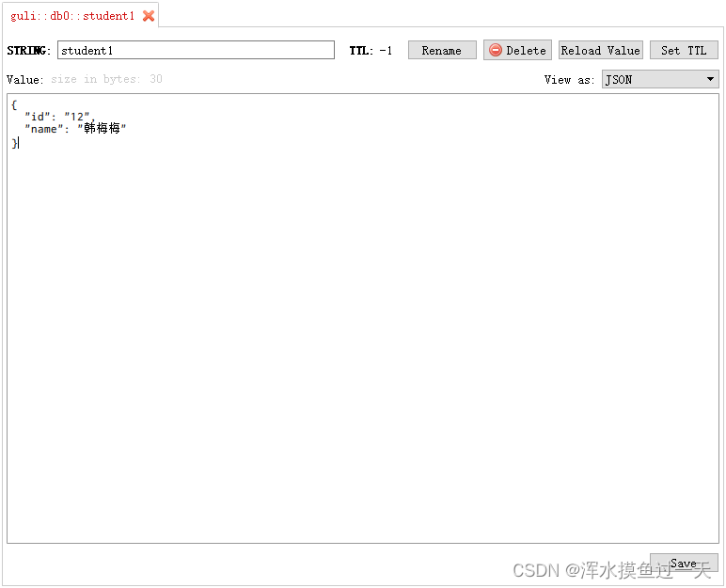Click the "name": "韩梅梅" line
The width and height of the screenshot is (726, 588).
pos(75,128)
